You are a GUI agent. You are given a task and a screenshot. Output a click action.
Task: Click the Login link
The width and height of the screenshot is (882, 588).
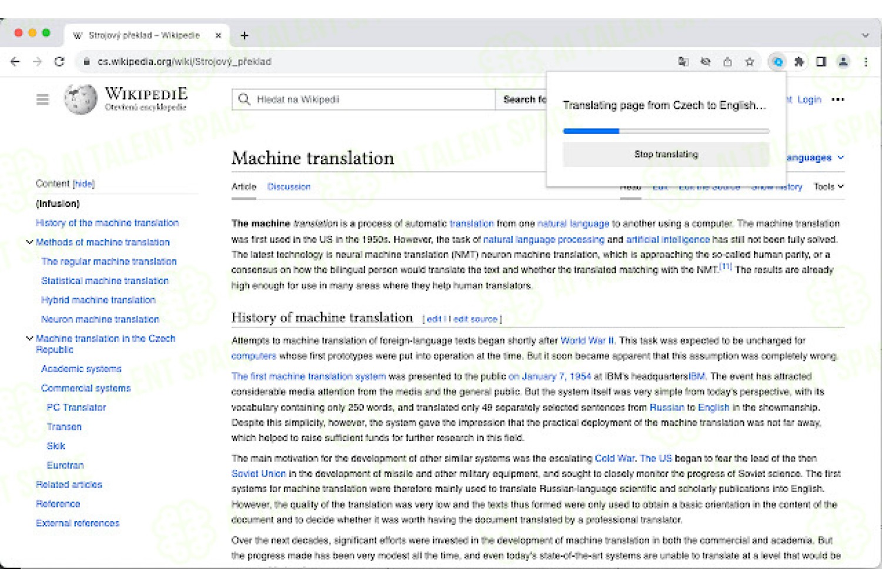(809, 100)
